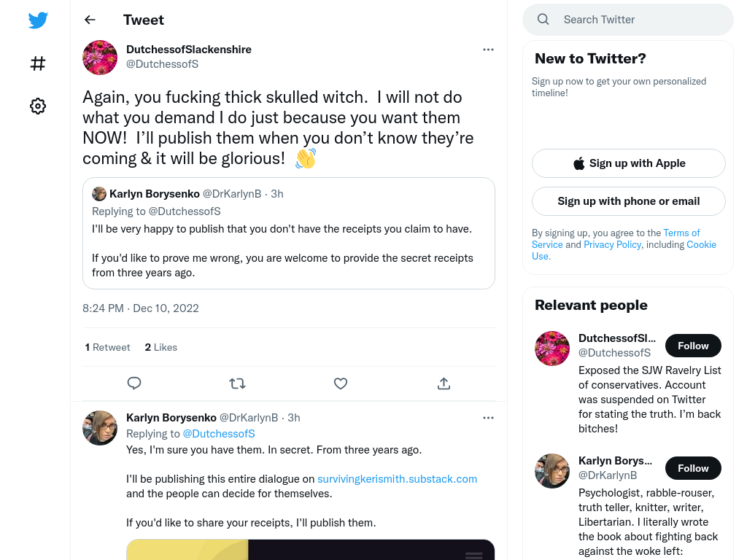Open more options on DutchessofSlackenshire's tweet

[x=488, y=50]
